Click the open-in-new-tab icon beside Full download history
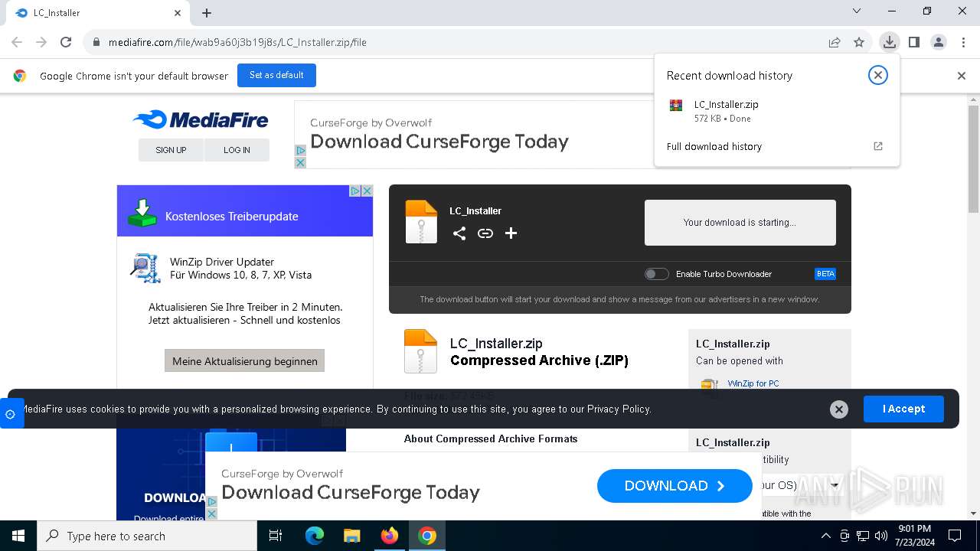This screenshot has width=980, height=551. 878,146
